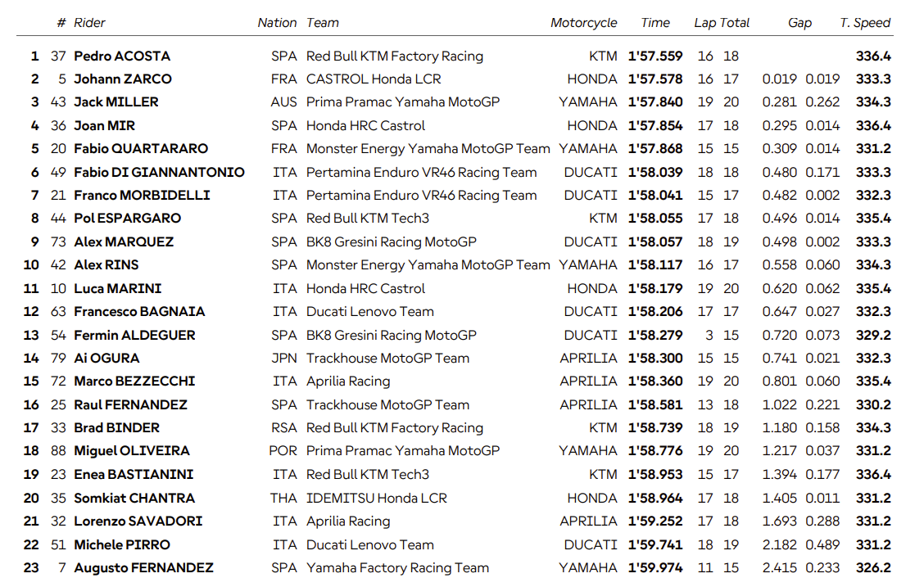Image resolution: width=924 pixels, height=578 pixels.
Task: Click Marco BEZZECCHI's name
Action: click(133, 382)
